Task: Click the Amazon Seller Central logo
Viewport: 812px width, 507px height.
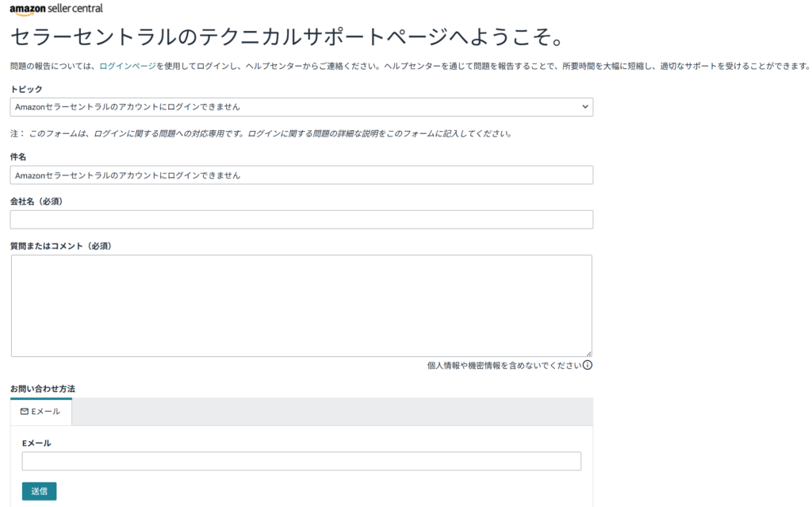Action: 56,10
